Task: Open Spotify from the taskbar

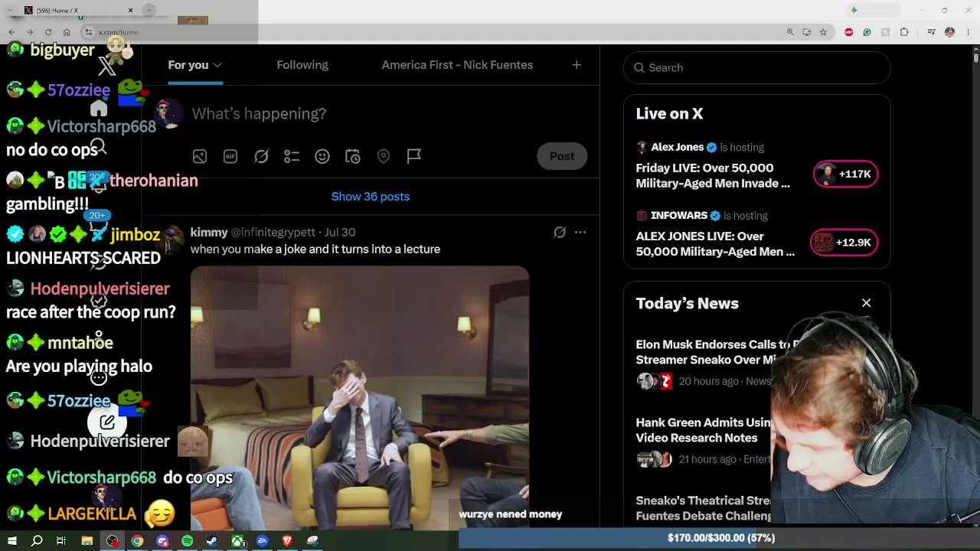Action: pos(188,541)
